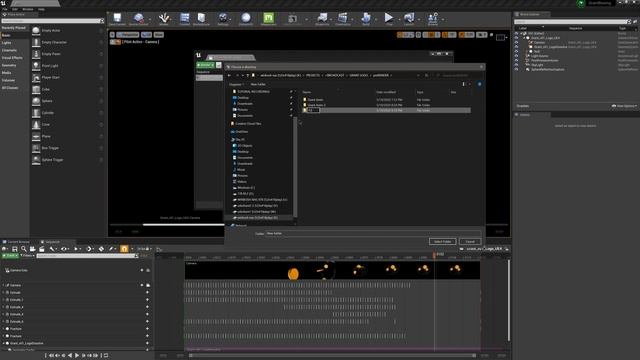The height and width of the screenshot is (360, 640).
Task: Click New folder in the folder dialog
Action: pos(258,84)
